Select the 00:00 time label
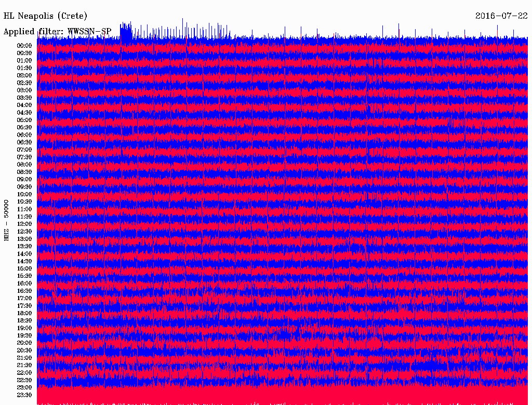 pos(24,46)
